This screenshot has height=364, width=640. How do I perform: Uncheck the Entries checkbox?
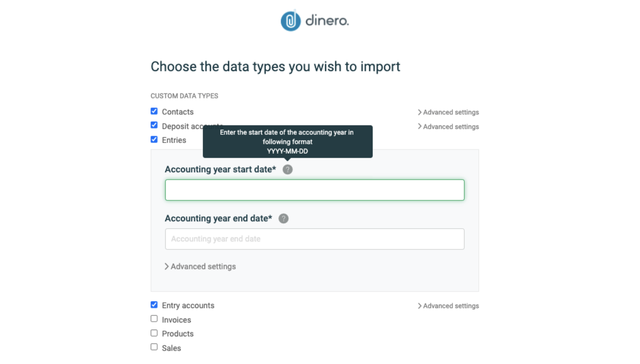[x=154, y=139]
